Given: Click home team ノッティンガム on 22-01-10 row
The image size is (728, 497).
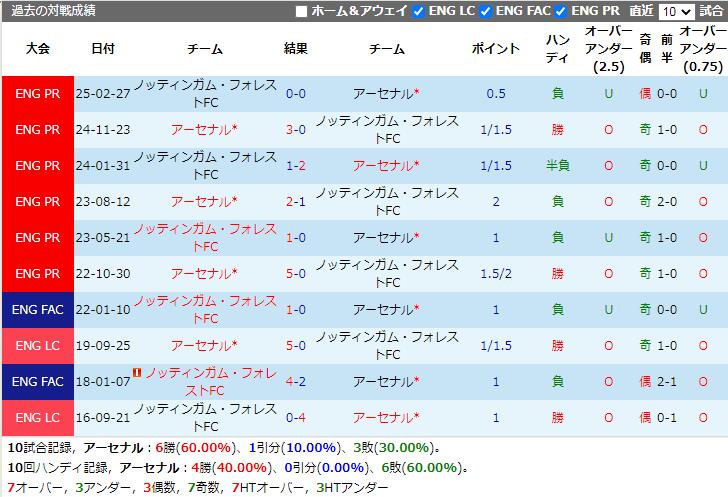Looking at the screenshot, I should click(205, 310).
